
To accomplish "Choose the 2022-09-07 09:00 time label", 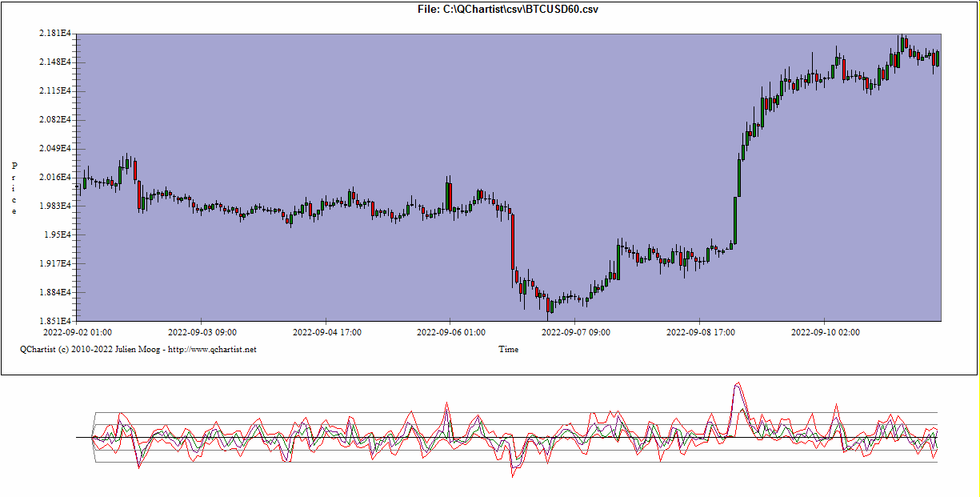I will tap(576, 331).
